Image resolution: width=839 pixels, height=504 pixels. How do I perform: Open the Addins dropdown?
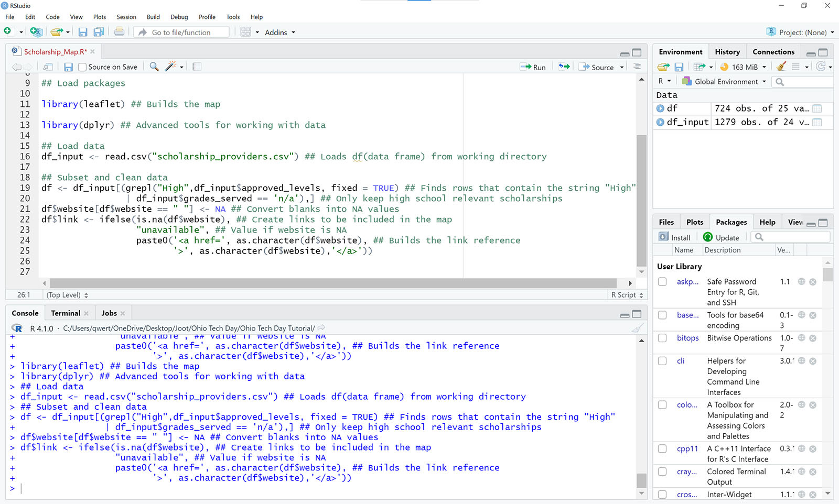tap(280, 32)
